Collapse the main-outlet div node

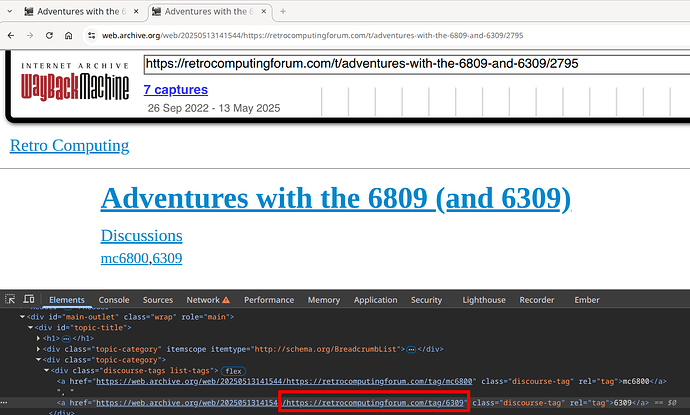22,317
